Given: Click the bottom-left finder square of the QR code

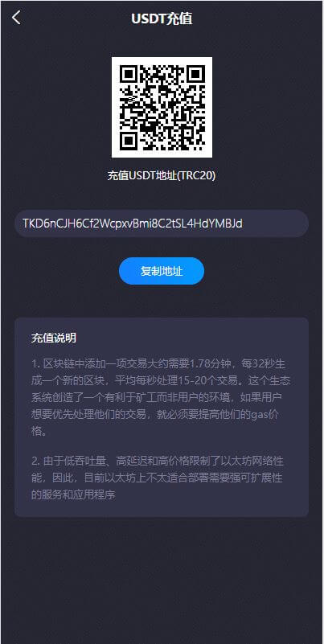Looking at the screenshot, I should (x=129, y=141).
